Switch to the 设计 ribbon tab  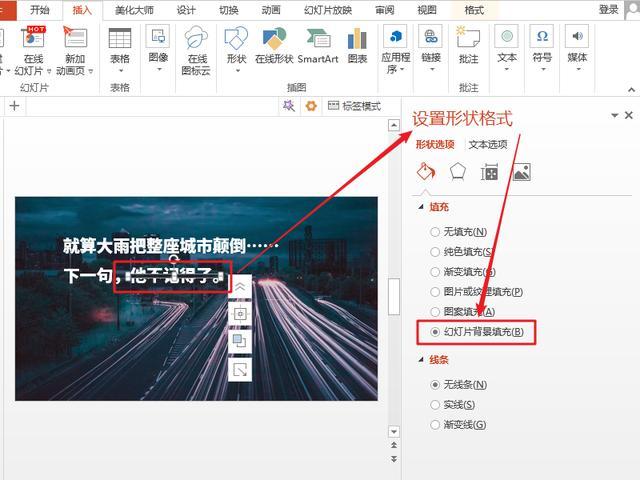(x=186, y=9)
